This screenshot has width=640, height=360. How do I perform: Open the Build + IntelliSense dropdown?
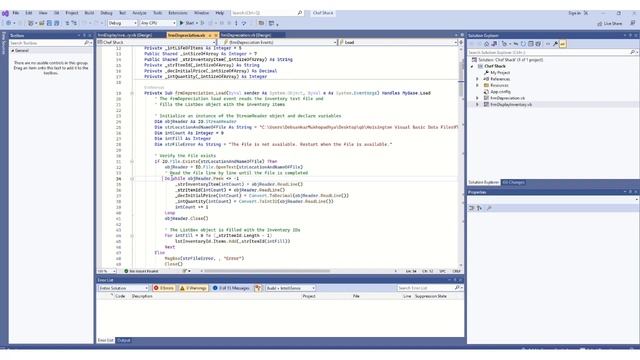[290, 288]
